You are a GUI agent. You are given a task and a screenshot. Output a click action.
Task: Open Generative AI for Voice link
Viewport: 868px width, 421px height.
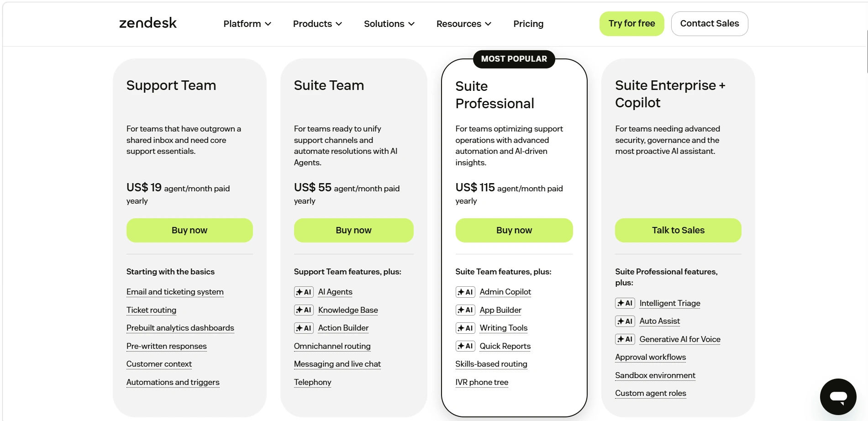click(x=680, y=339)
